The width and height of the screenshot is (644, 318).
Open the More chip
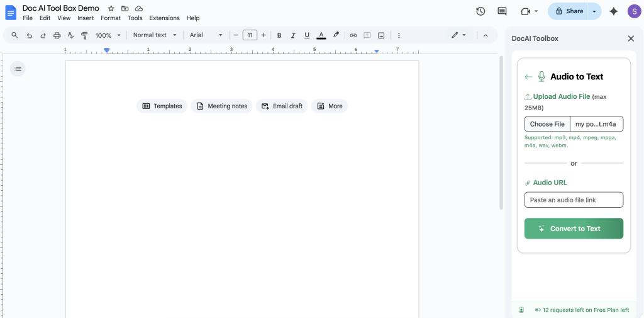tap(330, 106)
